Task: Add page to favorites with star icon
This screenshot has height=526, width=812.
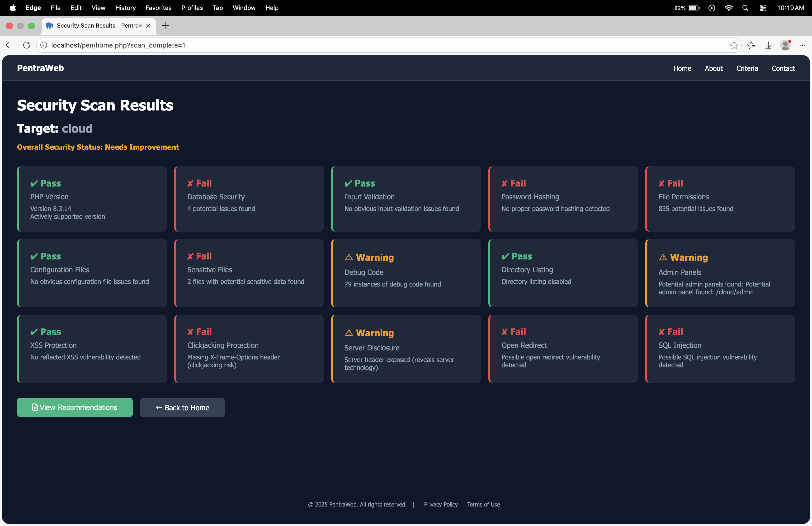Action: [734, 45]
